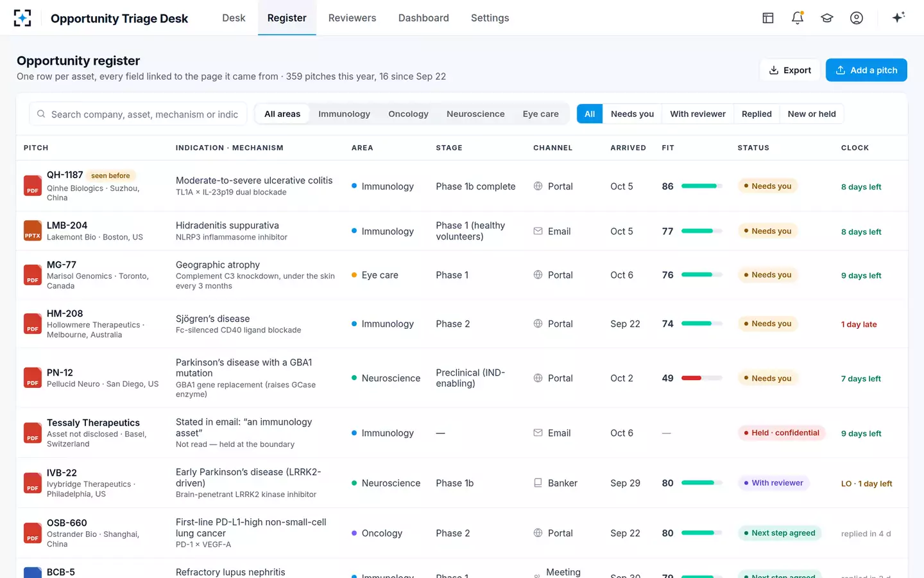Click the Needs you badge for HM-208
Screen dimensions: 924x578
point(767,324)
